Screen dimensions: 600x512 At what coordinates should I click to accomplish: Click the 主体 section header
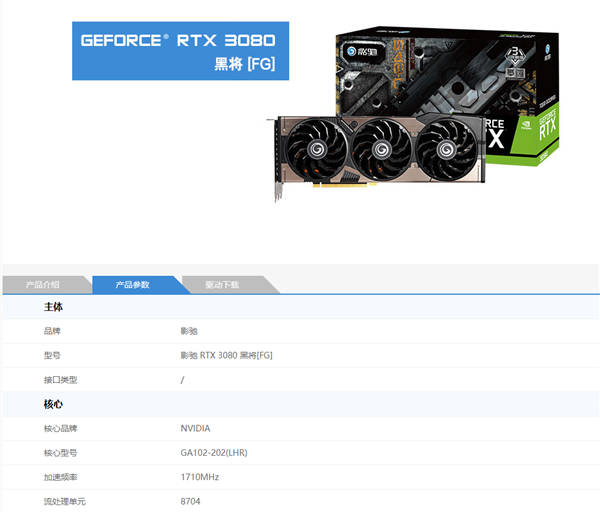click(53, 307)
